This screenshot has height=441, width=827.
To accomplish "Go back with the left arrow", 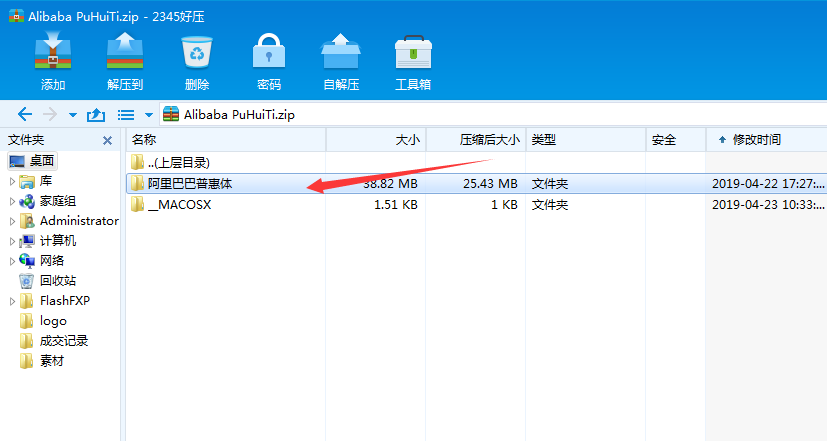I will 25,114.
